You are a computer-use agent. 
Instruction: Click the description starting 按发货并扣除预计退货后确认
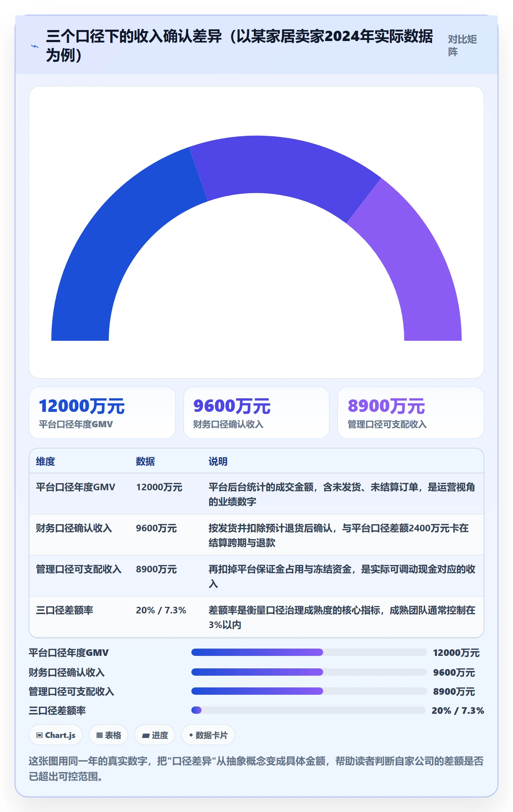pos(339,535)
